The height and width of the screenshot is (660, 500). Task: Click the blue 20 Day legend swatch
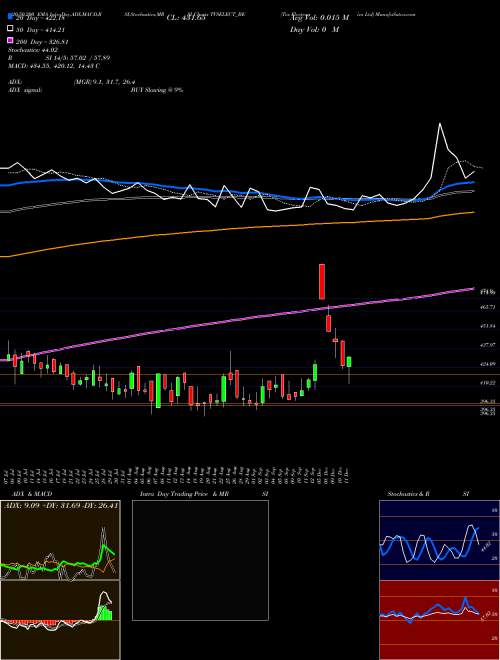pyautogui.click(x=11, y=17)
